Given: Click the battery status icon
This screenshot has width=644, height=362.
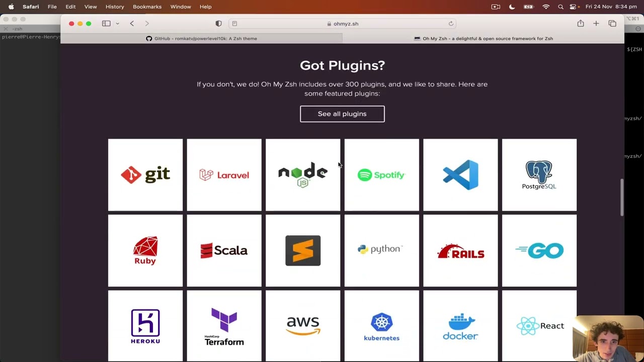Looking at the screenshot, I should [x=528, y=7].
